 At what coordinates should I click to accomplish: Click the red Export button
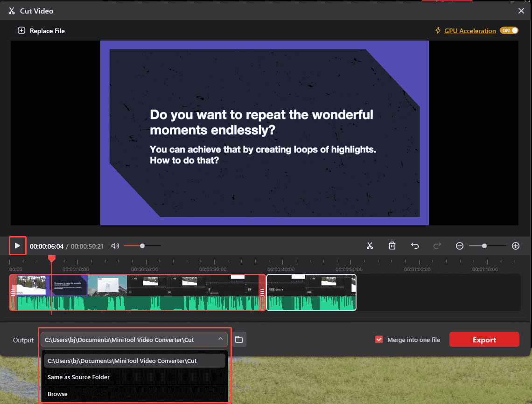coord(484,340)
